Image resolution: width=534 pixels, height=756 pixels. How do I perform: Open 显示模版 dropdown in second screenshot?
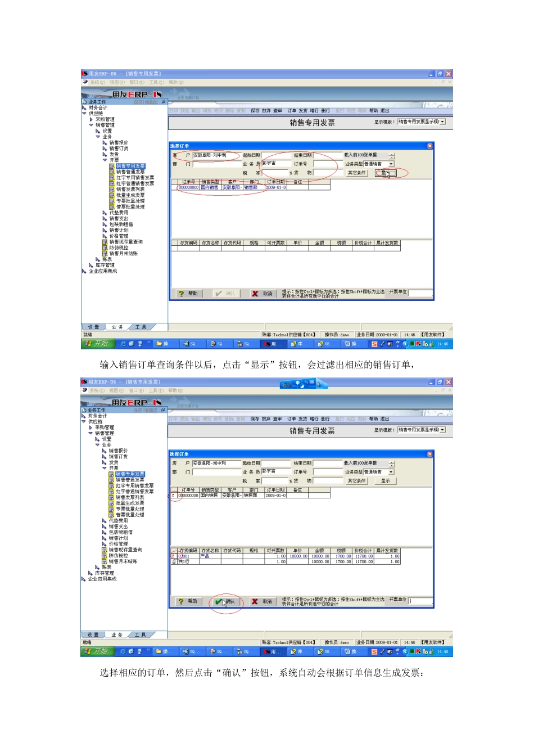pyautogui.click(x=442, y=430)
